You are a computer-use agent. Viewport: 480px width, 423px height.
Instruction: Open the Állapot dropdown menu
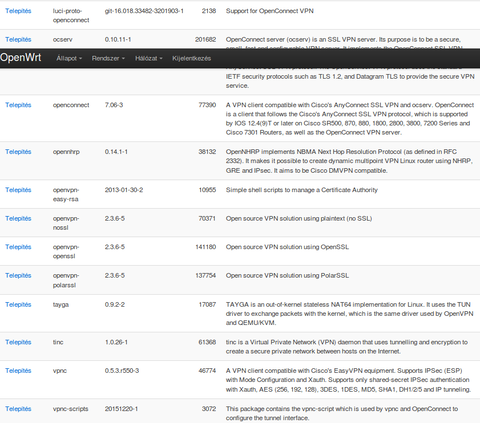[69, 58]
